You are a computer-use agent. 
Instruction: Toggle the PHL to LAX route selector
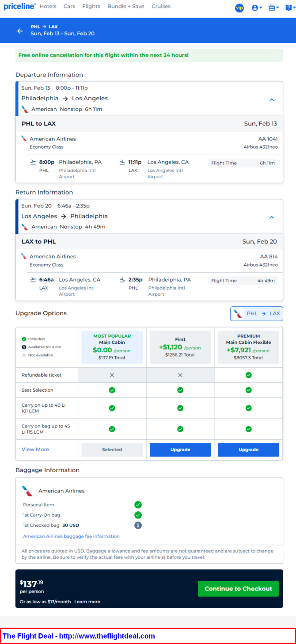pyautogui.click(x=257, y=313)
